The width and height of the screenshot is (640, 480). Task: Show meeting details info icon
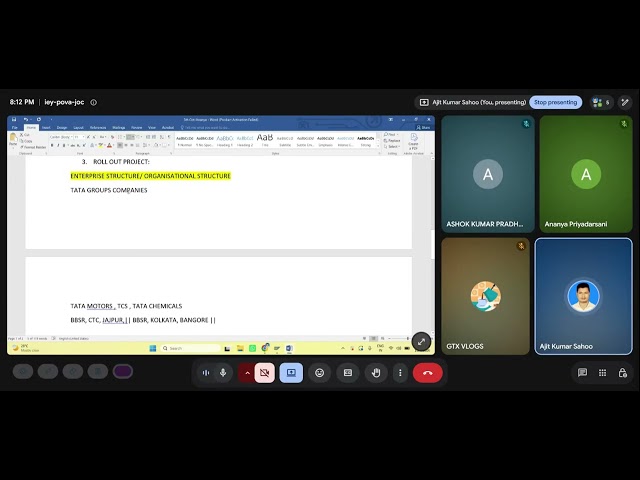(x=93, y=102)
